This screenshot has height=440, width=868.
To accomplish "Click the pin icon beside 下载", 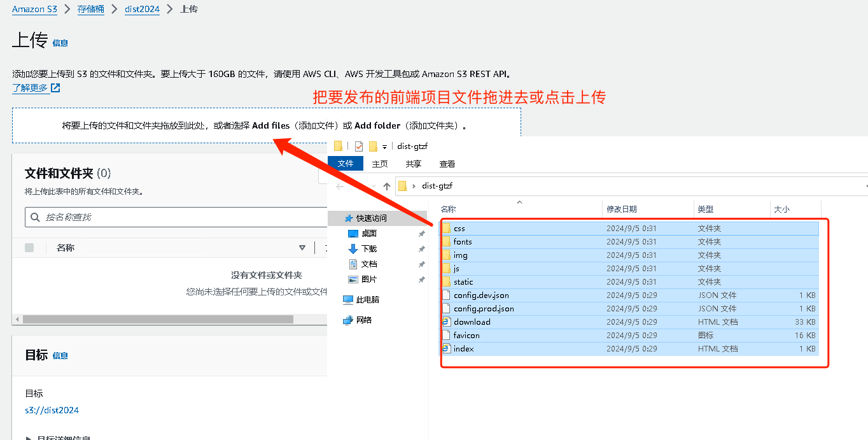I will 421,249.
